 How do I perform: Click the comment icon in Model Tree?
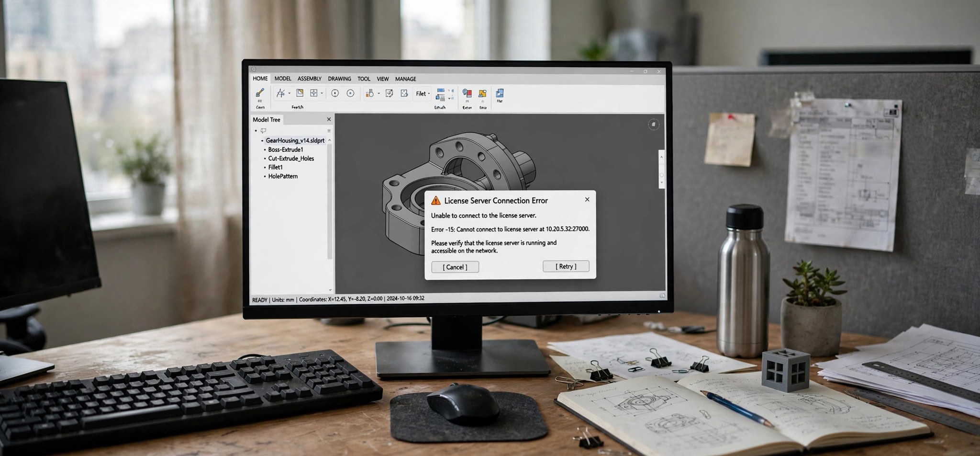pyautogui.click(x=263, y=130)
